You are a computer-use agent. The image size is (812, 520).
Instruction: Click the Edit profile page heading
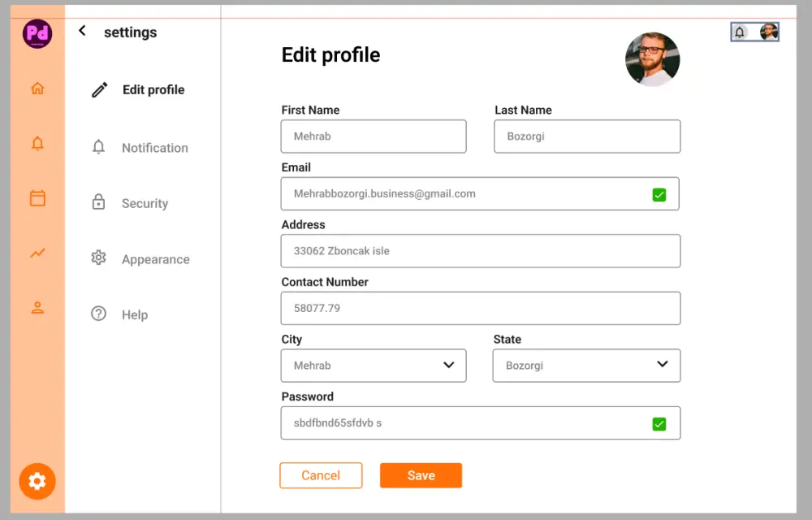(331, 55)
